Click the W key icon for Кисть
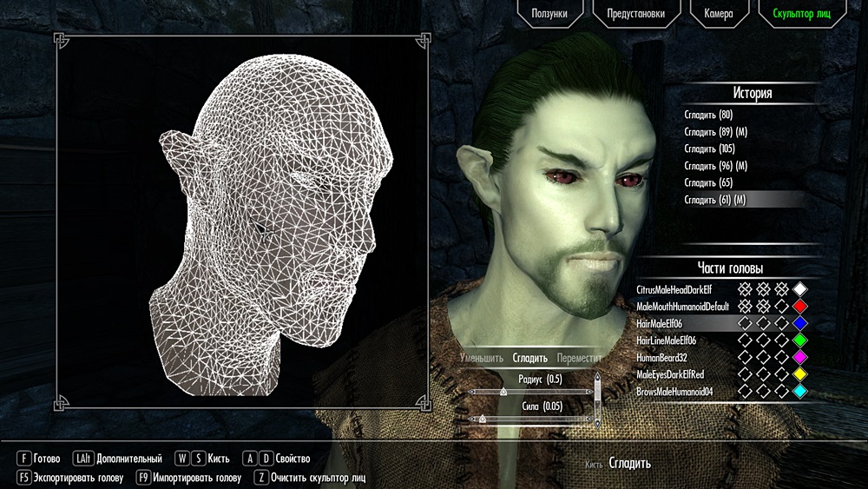 (x=181, y=459)
